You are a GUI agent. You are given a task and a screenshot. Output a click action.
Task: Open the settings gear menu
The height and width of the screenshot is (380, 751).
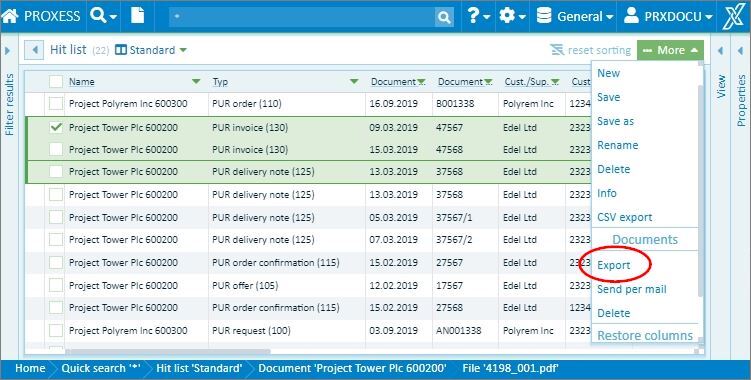pos(512,16)
